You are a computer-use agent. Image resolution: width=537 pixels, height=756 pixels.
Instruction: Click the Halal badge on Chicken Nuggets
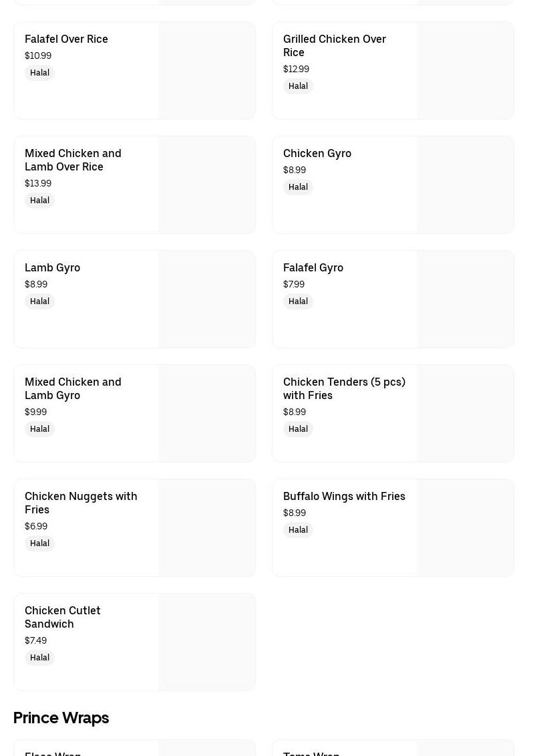39,543
